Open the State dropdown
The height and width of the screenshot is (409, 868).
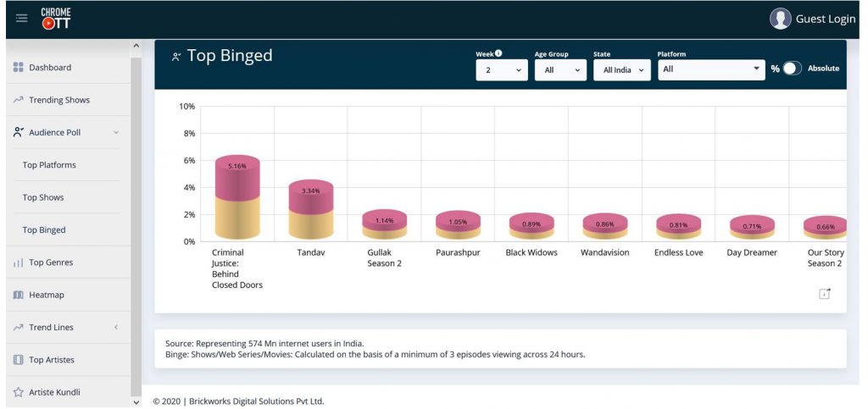(622, 70)
